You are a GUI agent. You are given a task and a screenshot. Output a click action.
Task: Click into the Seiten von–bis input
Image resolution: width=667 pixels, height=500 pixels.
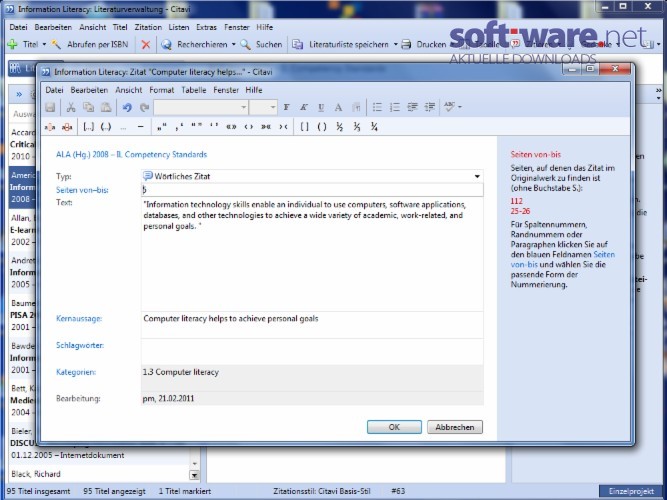(312, 190)
